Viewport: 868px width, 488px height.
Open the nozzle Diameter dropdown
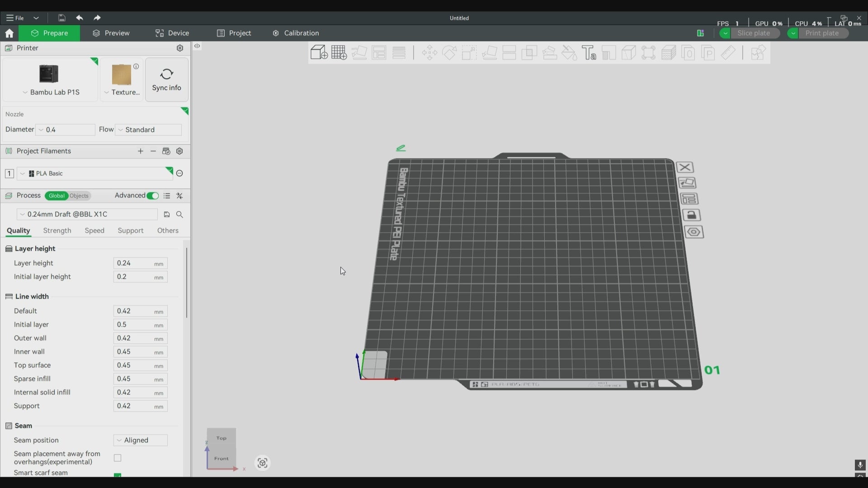(66, 130)
